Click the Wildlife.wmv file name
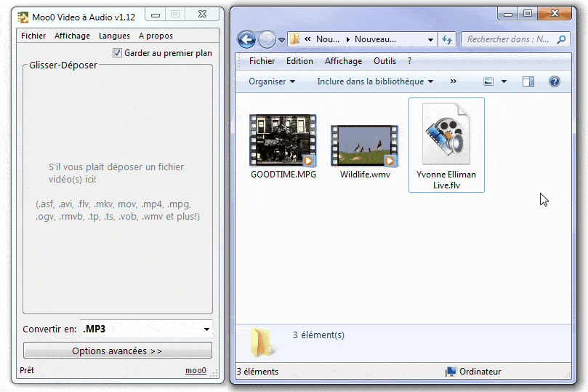This screenshot has width=588, height=392. click(366, 175)
